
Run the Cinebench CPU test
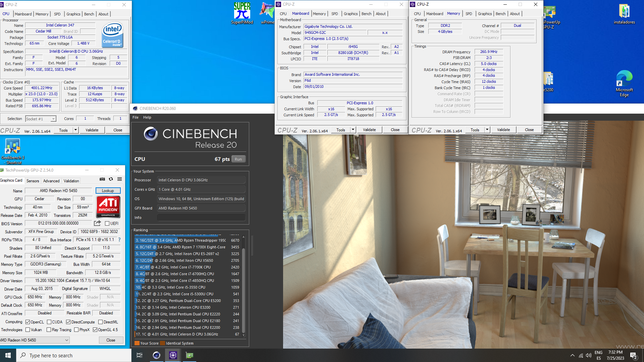tap(238, 159)
